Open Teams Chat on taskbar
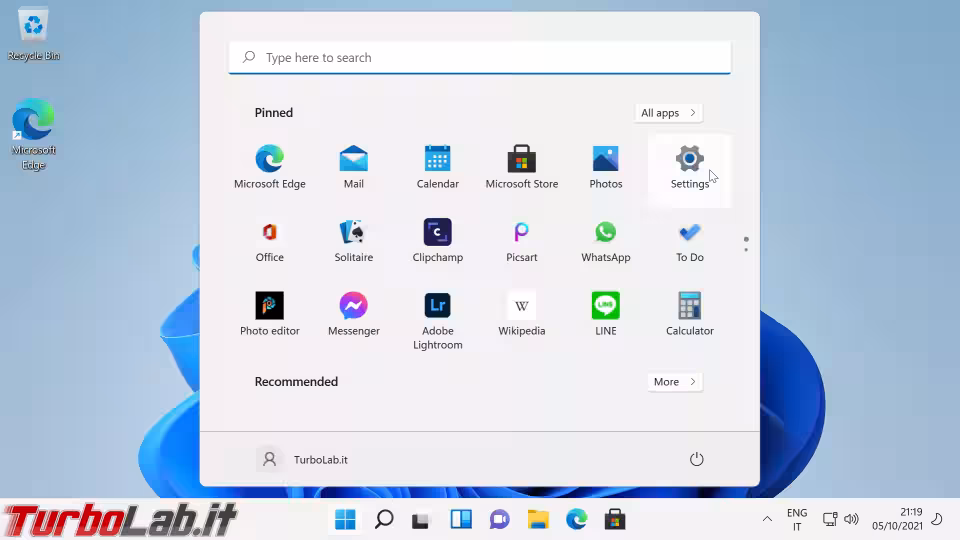 click(x=500, y=519)
